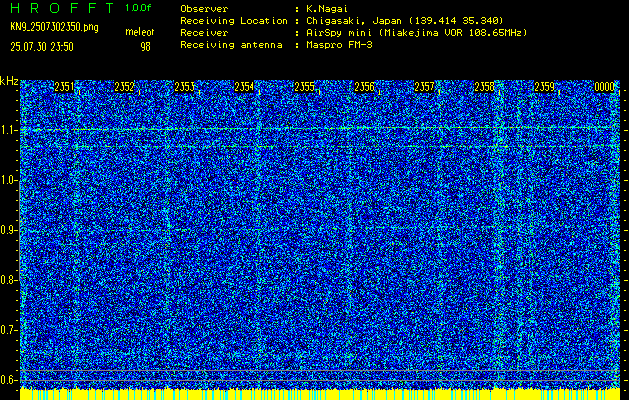Click the 1.0 frequency axis label

click(8, 180)
